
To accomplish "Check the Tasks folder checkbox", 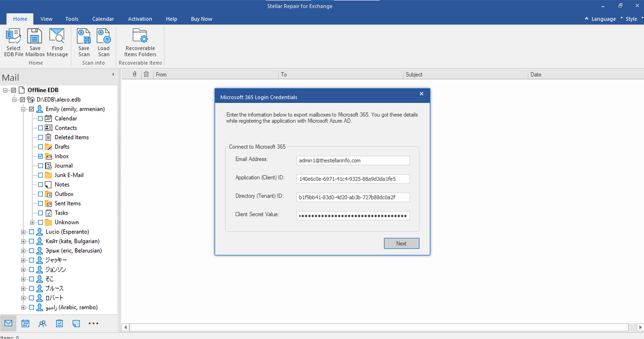I will (41, 213).
